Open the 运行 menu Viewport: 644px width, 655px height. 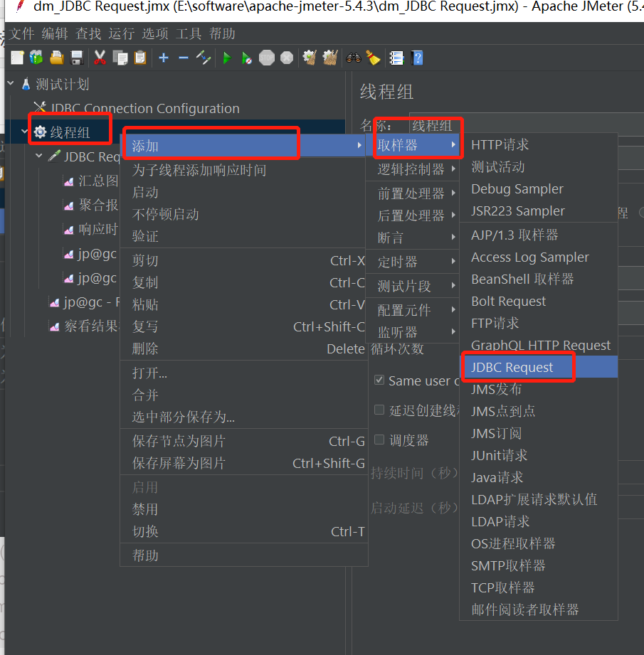coord(122,33)
